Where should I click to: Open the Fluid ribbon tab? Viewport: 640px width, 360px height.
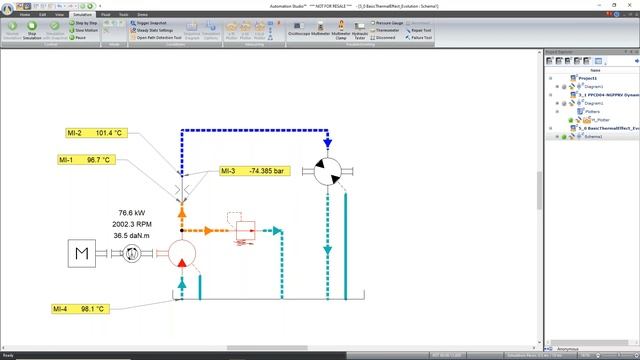(x=106, y=14)
